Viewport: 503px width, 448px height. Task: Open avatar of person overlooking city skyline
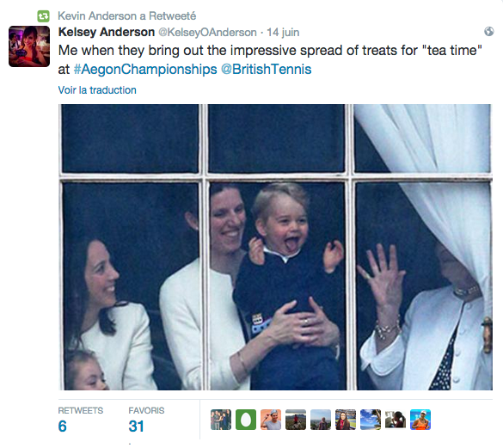point(321,420)
